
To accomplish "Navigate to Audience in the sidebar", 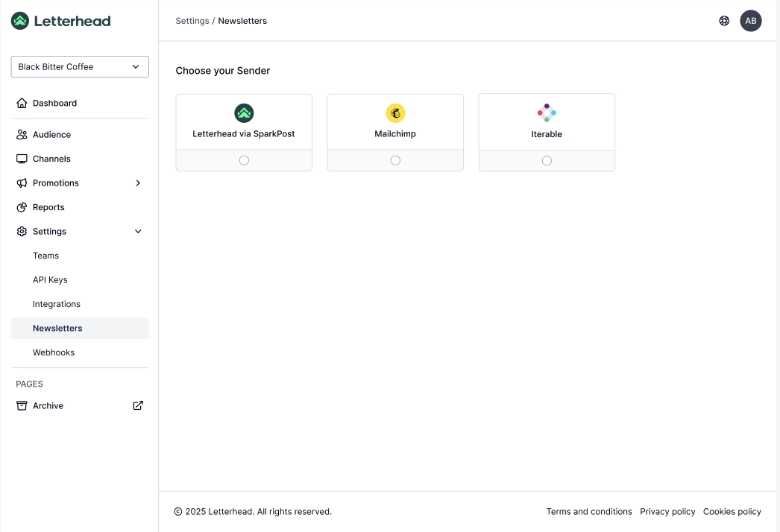I will (51, 135).
